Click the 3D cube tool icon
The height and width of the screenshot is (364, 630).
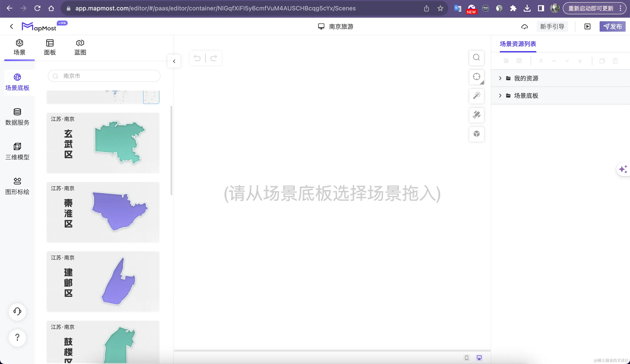coord(476,134)
